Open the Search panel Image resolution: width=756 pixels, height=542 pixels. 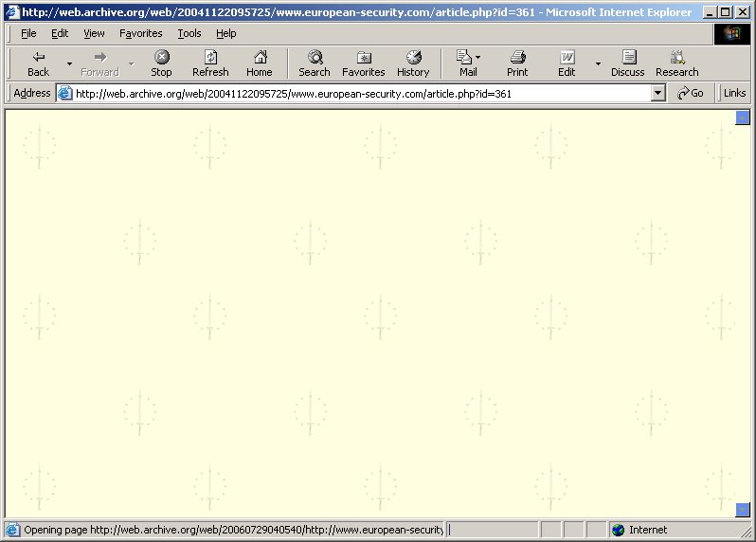[315, 63]
